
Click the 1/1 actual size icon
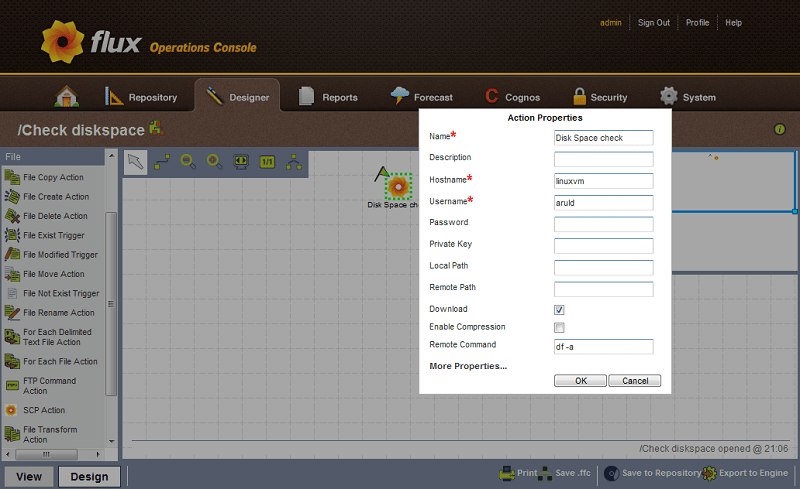[267, 162]
